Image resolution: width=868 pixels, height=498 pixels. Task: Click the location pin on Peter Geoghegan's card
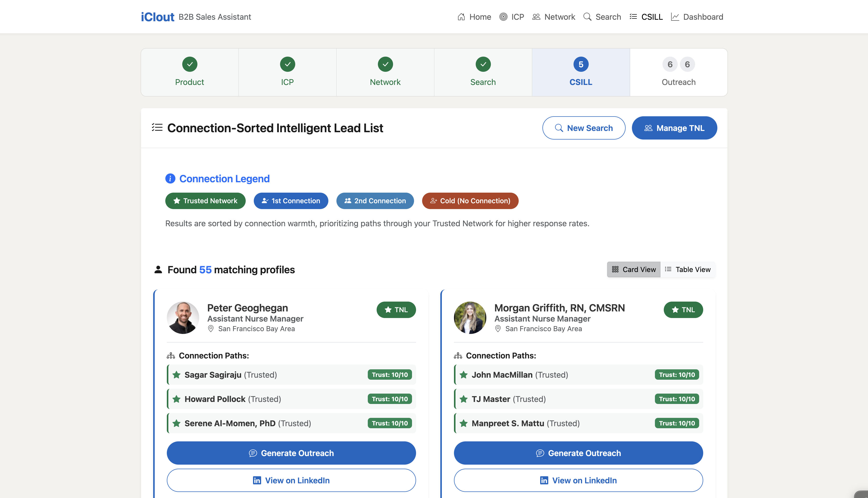click(x=210, y=329)
